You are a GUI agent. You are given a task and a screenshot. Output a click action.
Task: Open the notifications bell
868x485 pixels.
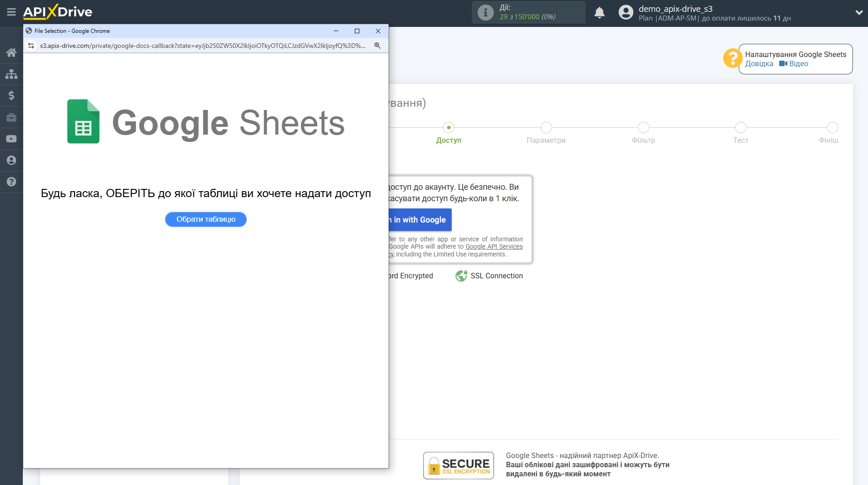click(x=600, y=12)
